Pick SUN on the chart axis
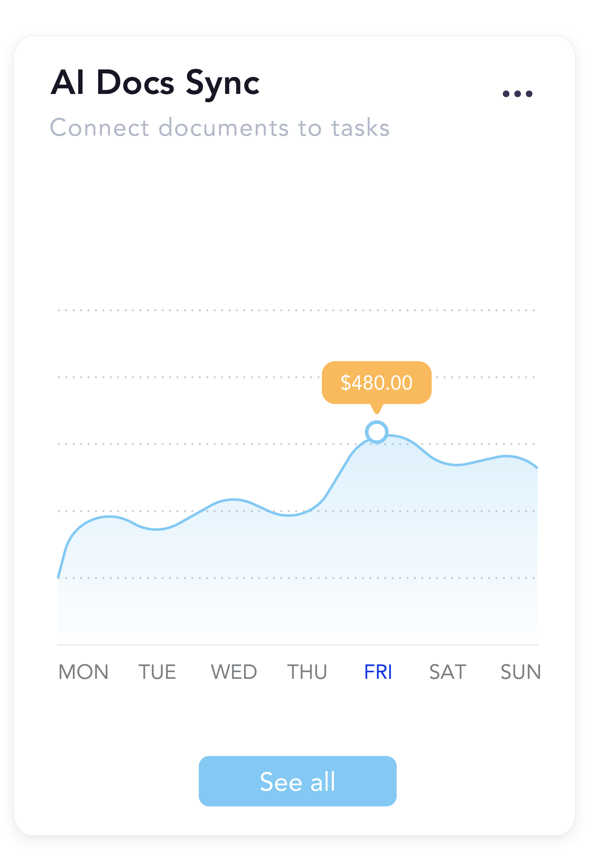This screenshot has height=868, width=589. [x=521, y=672]
